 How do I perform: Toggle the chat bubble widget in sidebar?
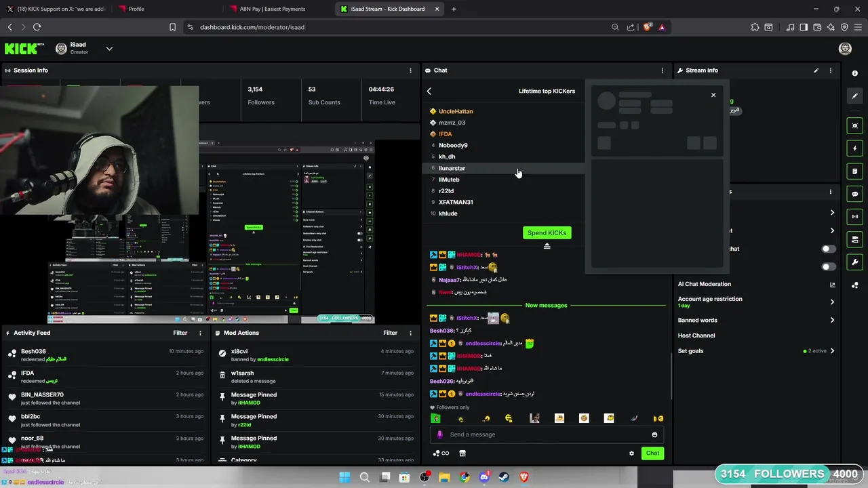click(x=855, y=194)
